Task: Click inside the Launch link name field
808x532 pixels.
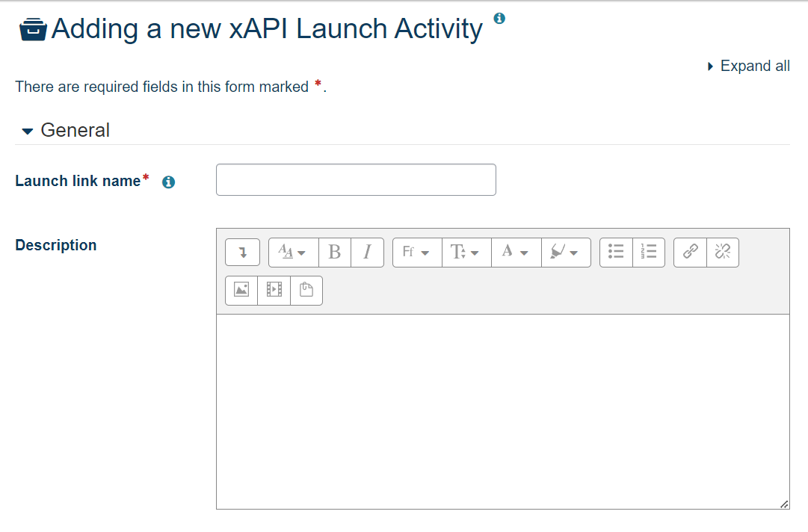Action: [x=356, y=179]
